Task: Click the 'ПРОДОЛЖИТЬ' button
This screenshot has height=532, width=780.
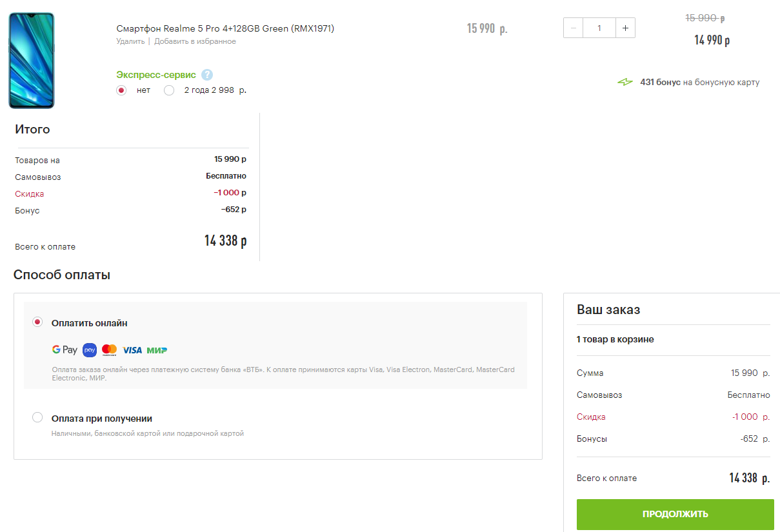Action: (675, 514)
